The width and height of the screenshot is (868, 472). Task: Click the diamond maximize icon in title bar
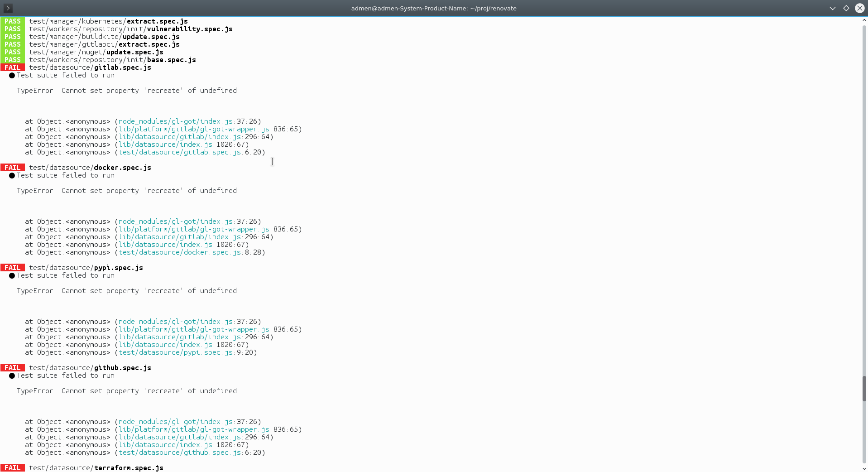[x=846, y=8]
